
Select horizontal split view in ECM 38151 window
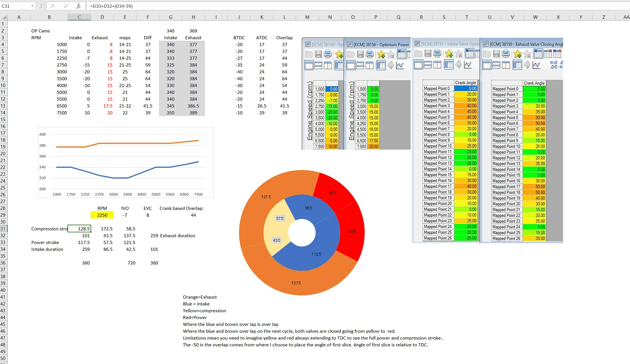pos(428,65)
